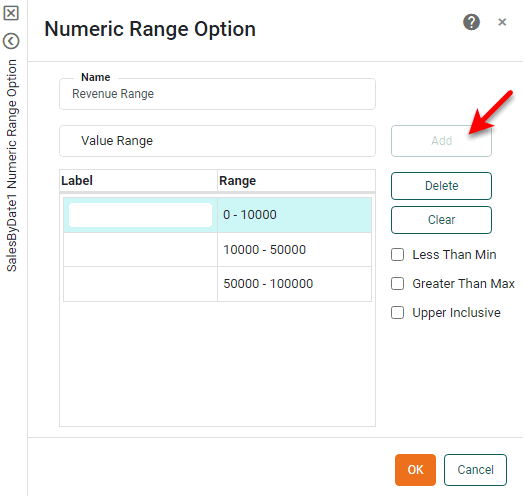Click the Range column header
Screen dimensions: 526x496
(296, 181)
